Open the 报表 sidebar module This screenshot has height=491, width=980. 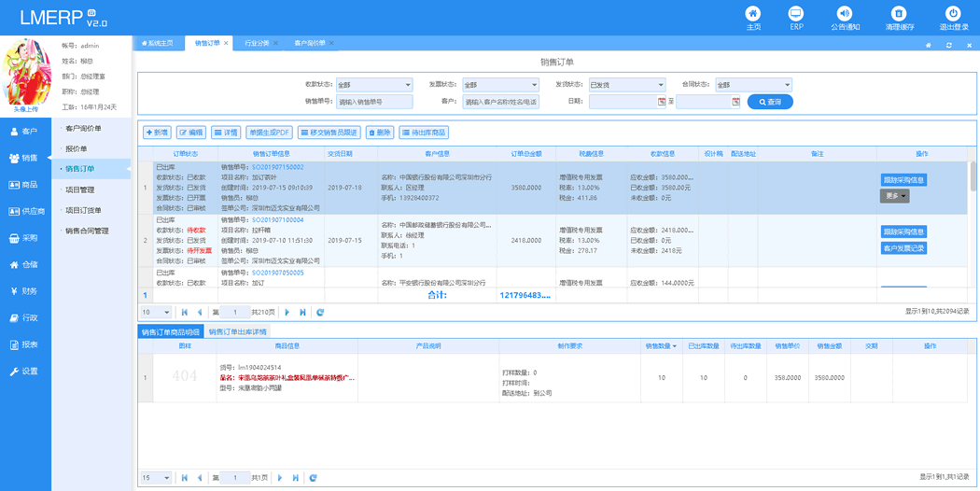point(25,344)
